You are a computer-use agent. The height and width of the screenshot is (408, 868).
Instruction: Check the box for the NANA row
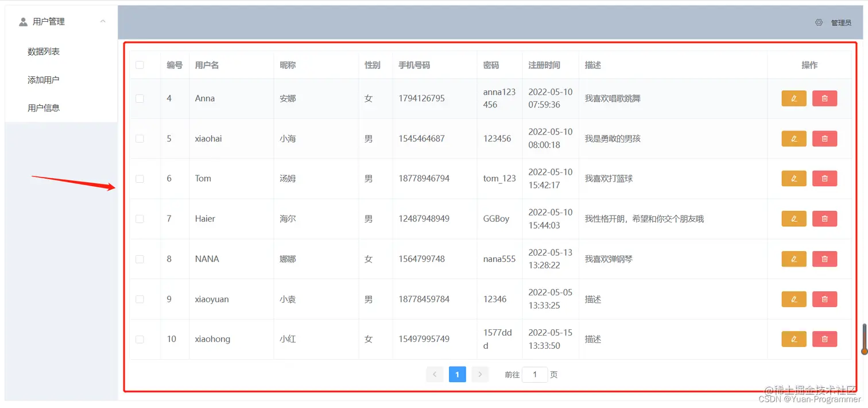[x=139, y=259]
